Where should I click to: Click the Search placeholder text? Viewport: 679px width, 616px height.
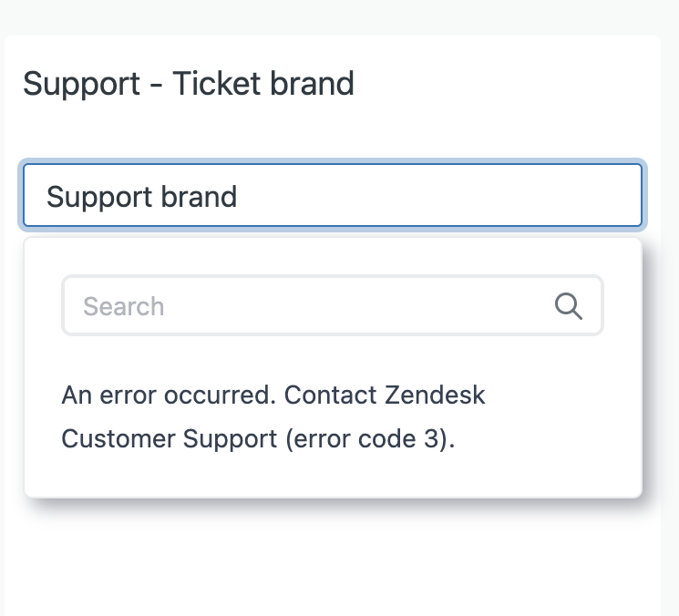[124, 306]
